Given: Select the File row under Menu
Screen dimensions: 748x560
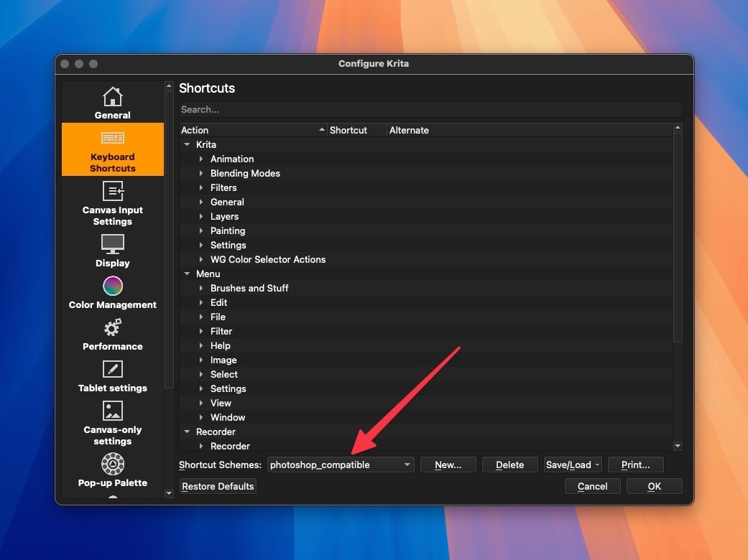Looking at the screenshot, I should (x=426, y=317).
